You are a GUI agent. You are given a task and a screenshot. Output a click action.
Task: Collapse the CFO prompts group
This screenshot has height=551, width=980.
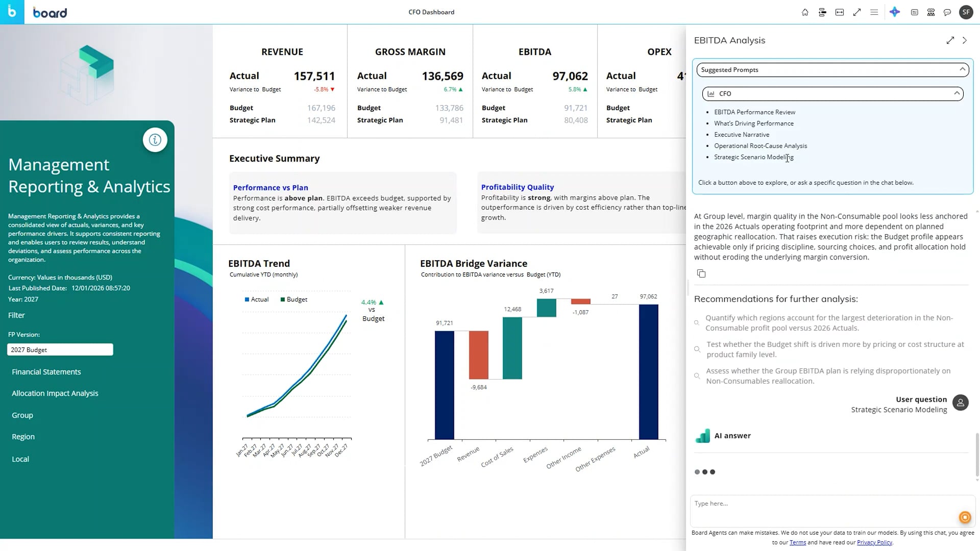pos(957,93)
